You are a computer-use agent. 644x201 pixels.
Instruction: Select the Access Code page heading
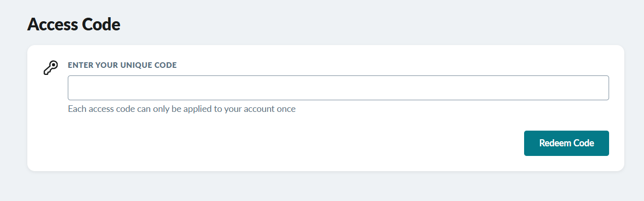(74, 24)
